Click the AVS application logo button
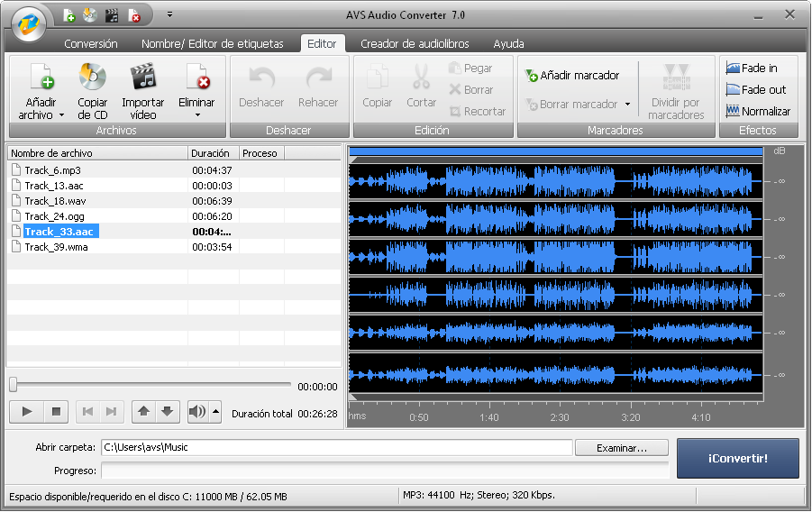812x512 pixels. tap(29, 23)
